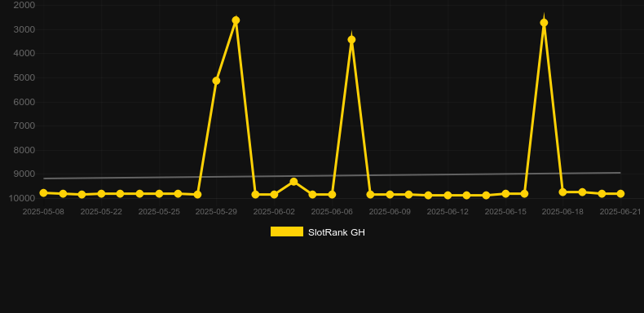Click the gray trend line

(332, 175)
